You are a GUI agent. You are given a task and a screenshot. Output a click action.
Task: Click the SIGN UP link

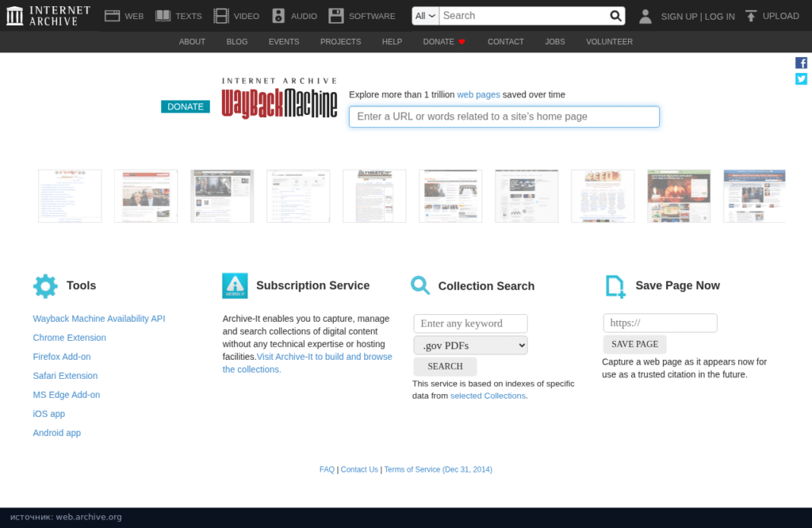pyautogui.click(x=679, y=17)
